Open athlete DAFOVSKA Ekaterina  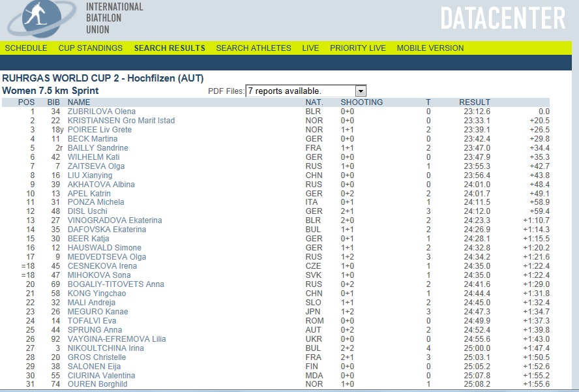[107, 230]
